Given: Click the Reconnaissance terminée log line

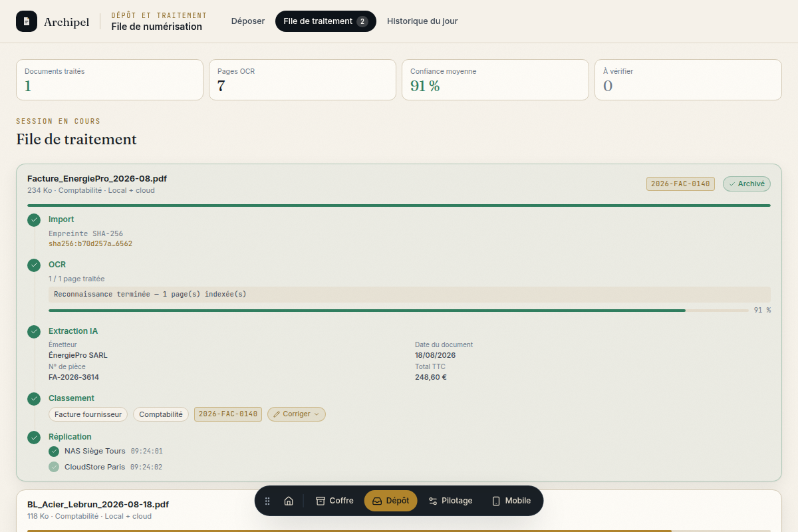Looking at the screenshot, I should tap(410, 295).
